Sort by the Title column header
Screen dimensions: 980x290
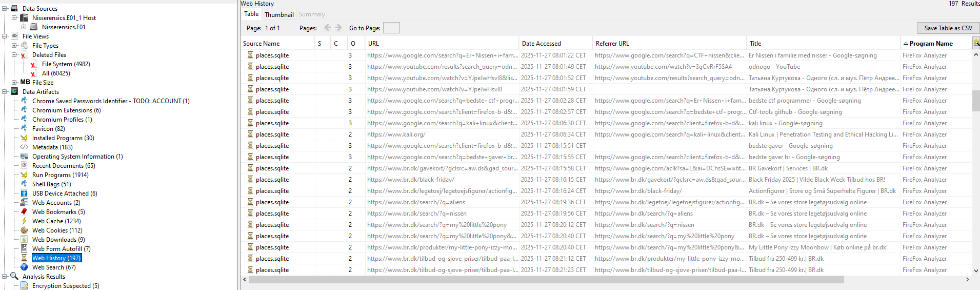[x=824, y=44]
